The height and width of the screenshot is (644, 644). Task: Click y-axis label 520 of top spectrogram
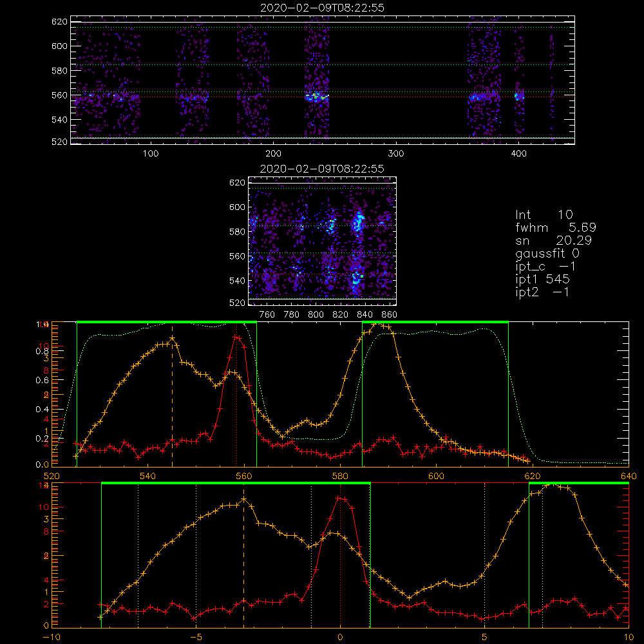point(59,142)
